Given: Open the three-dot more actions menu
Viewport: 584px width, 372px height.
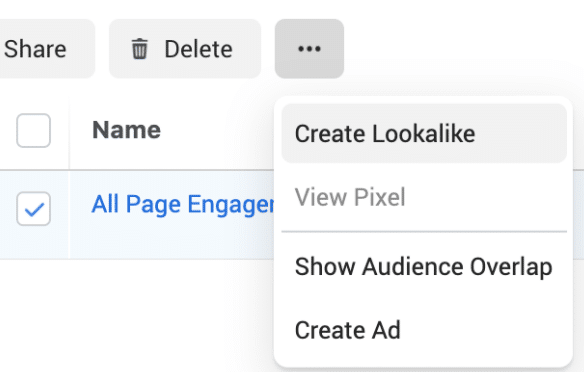Looking at the screenshot, I should tap(309, 49).
